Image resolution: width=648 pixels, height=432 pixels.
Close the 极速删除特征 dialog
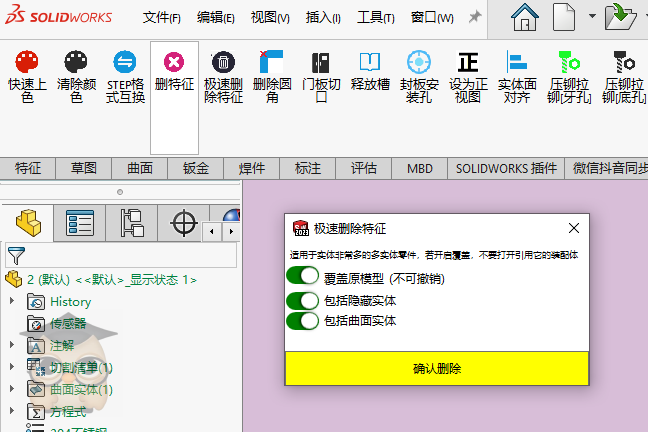[574, 228]
